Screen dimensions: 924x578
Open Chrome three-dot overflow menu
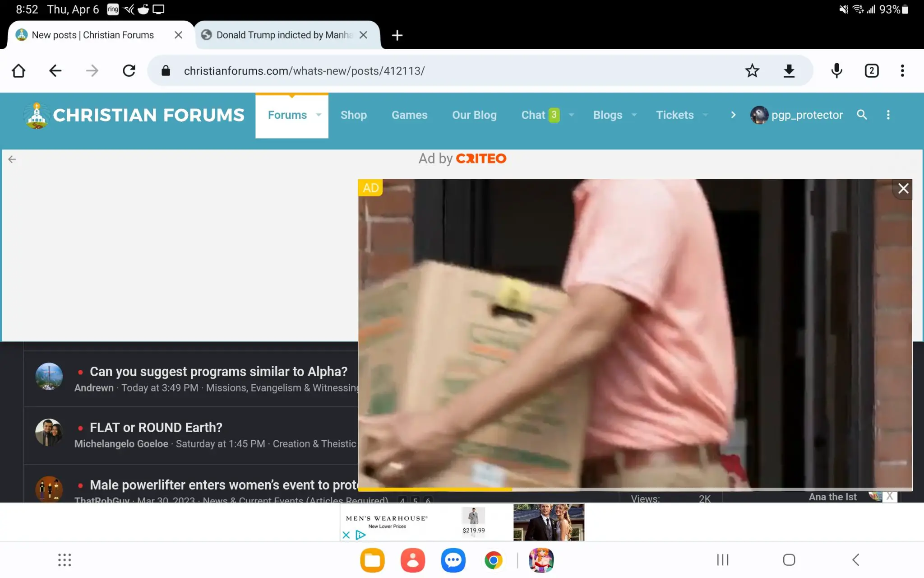coord(902,71)
